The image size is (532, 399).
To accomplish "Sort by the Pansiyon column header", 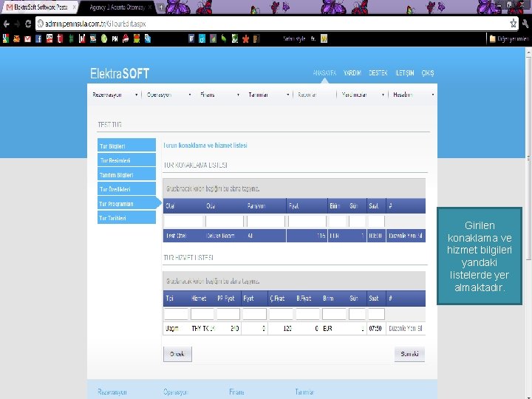I will [256, 206].
